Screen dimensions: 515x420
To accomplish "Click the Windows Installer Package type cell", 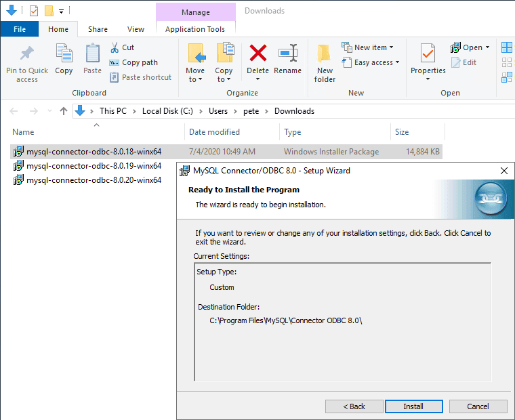I will point(331,152).
